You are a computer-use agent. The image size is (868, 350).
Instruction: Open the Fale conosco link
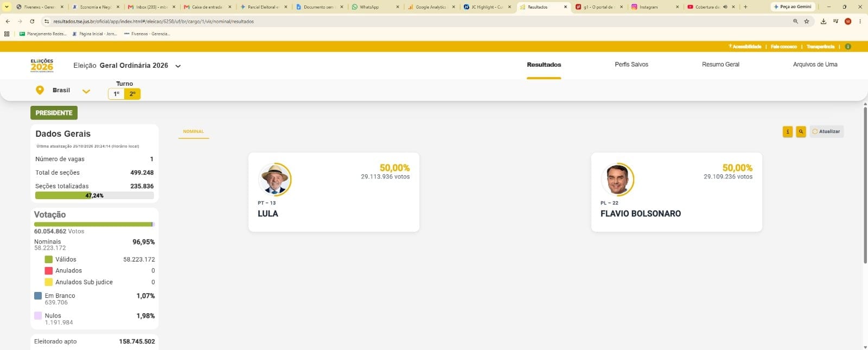coord(784,47)
